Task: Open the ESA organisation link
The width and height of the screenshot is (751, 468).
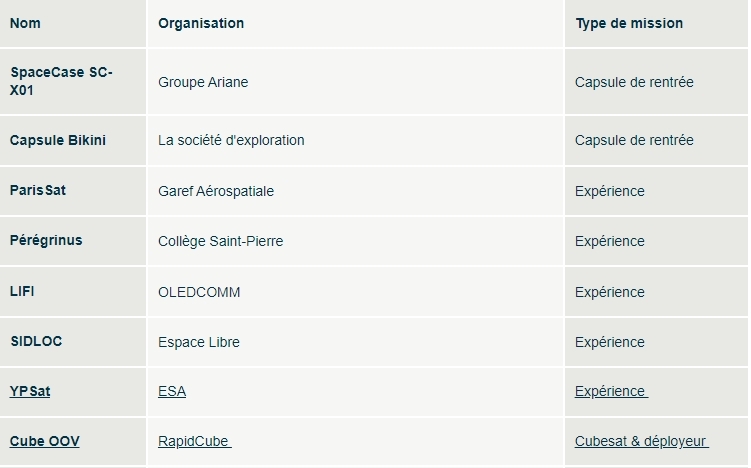Action: pyautogui.click(x=172, y=392)
